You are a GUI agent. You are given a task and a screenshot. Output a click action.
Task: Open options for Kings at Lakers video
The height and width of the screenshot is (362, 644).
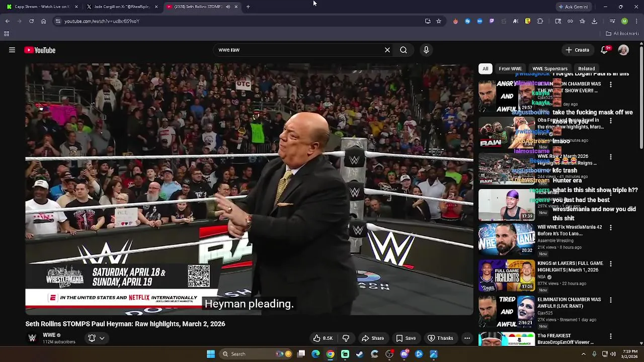click(611, 263)
